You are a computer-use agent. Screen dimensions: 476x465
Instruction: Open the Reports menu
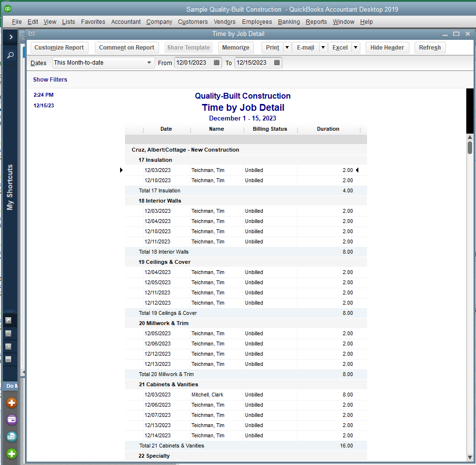pyautogui.click(x=316, y=21)
